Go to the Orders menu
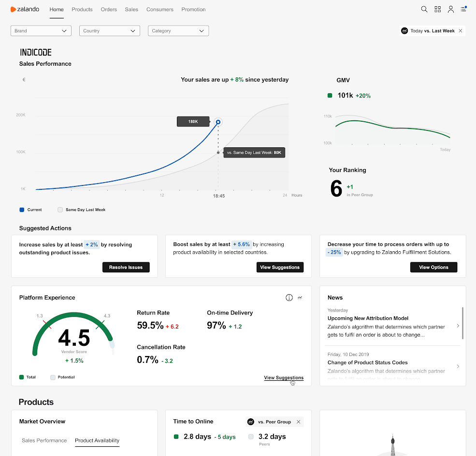The image size is (476, 456). [108, 9]
